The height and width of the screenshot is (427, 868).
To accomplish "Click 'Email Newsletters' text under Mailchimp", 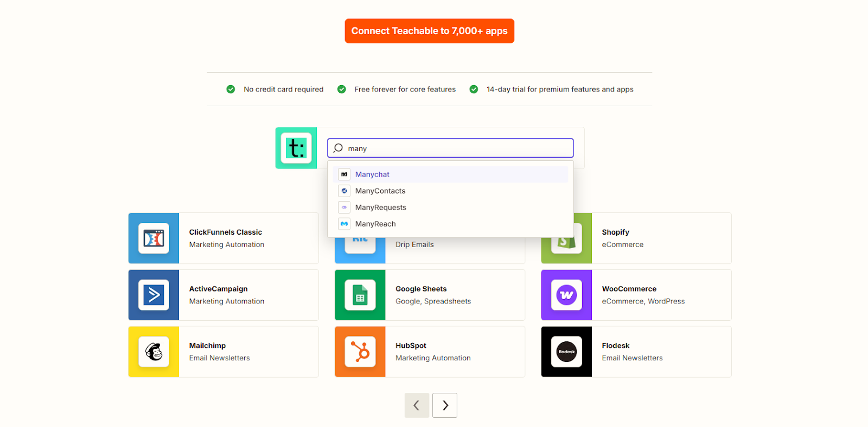I will (219, 358).
